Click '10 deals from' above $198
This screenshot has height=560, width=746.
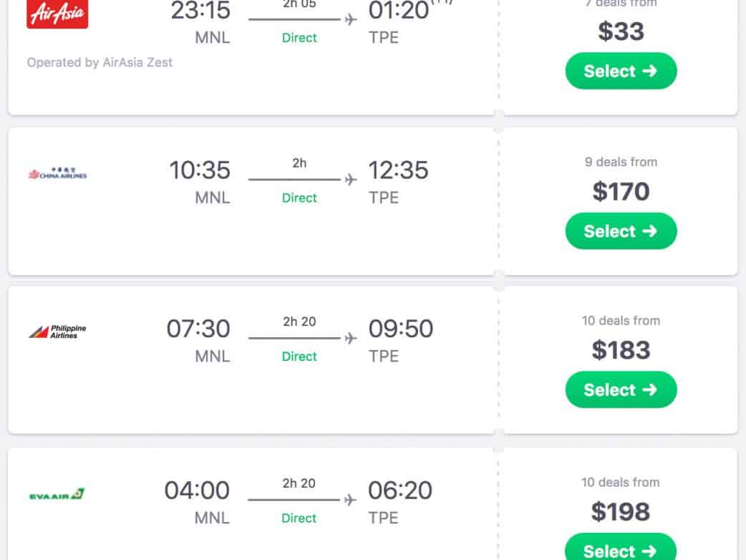coord(621,482)
